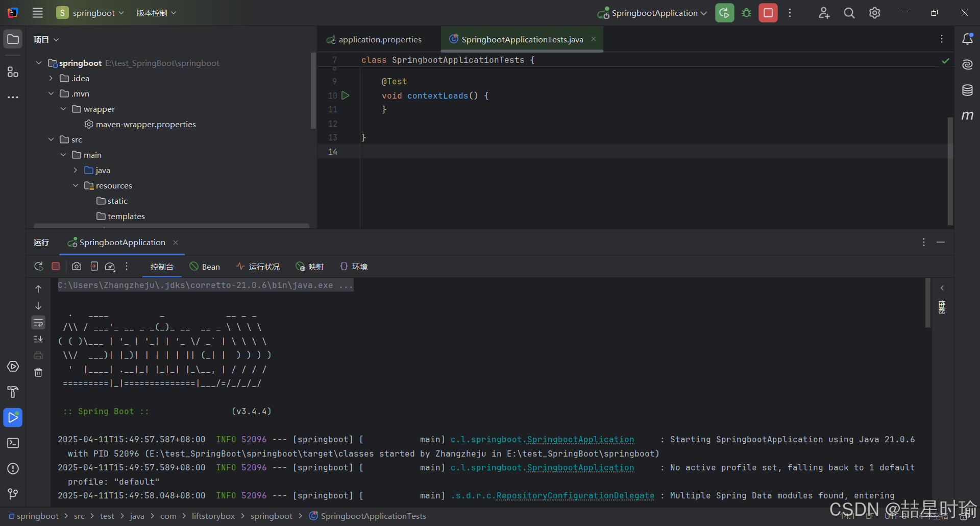This screenshot has height=526, width=980.
Task: Click the exit application icon in run toolbar
Action: (x=94, y=266)
